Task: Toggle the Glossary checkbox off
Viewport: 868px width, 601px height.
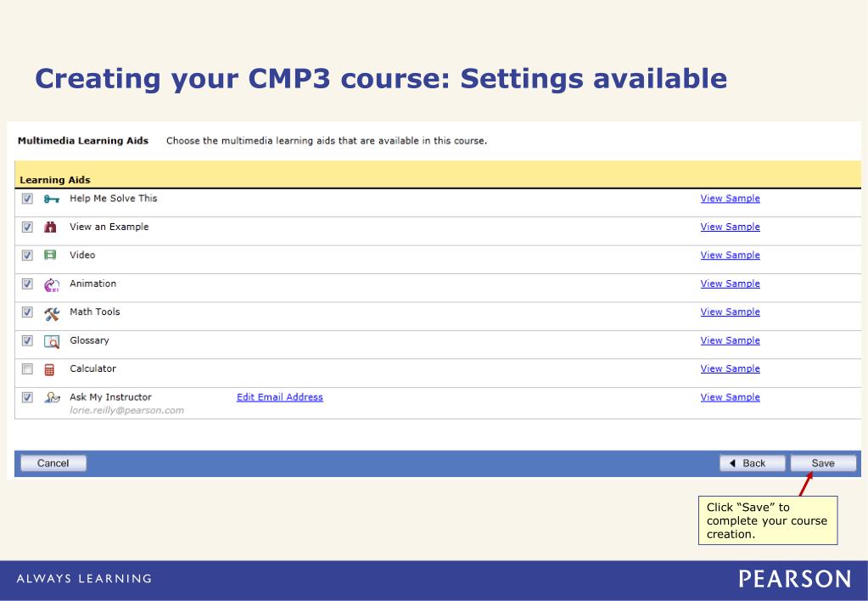Action: [x=27, y=340]
